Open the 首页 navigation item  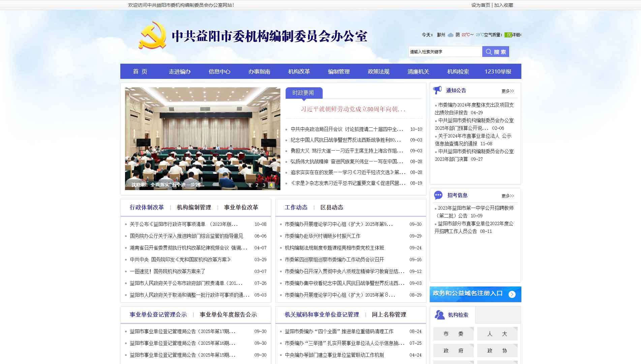[140, 71]
